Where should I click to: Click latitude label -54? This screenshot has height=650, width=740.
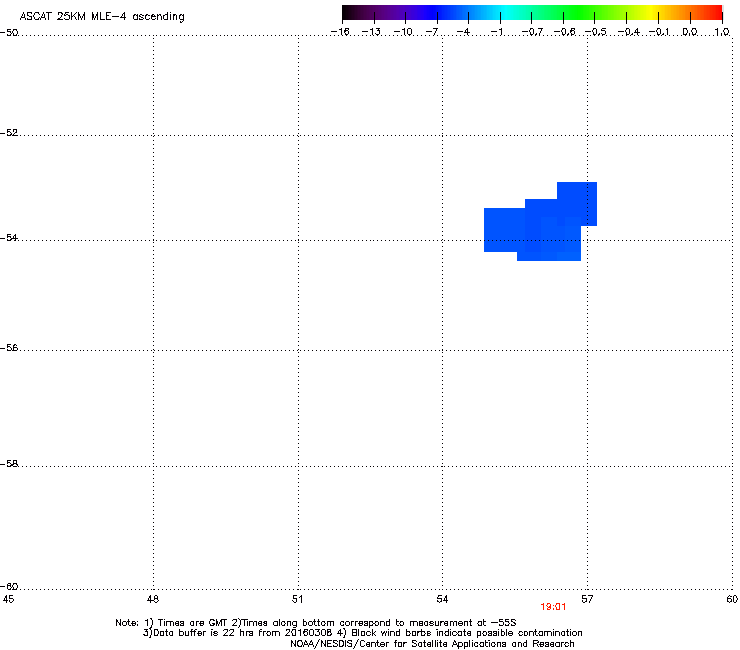(9, 237)
